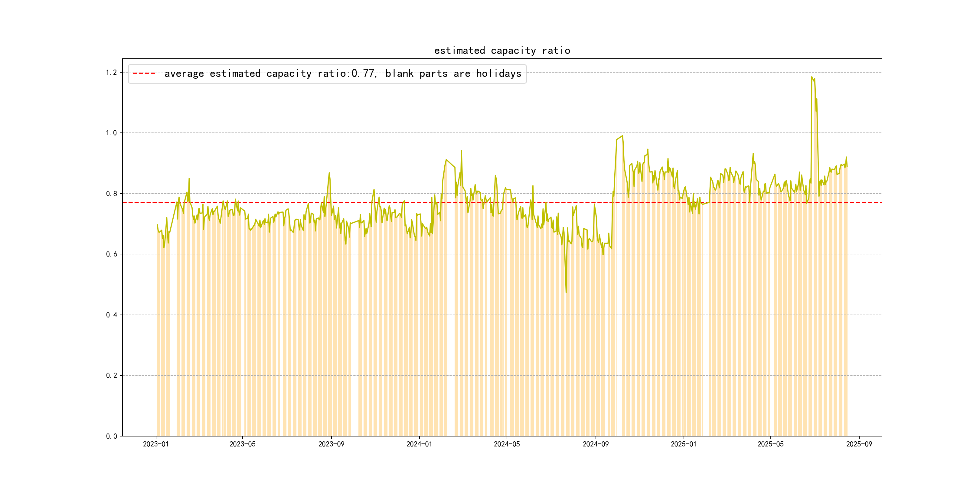Click the highest peak of the line near 1.18
Screen dimensions: 980x490
pyautogui.click(x=812, y=77)
